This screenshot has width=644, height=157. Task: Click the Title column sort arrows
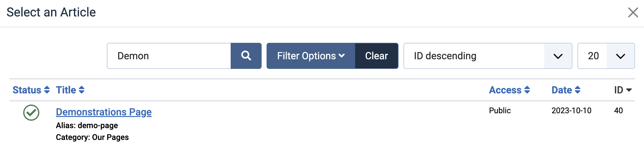point(82,90)
